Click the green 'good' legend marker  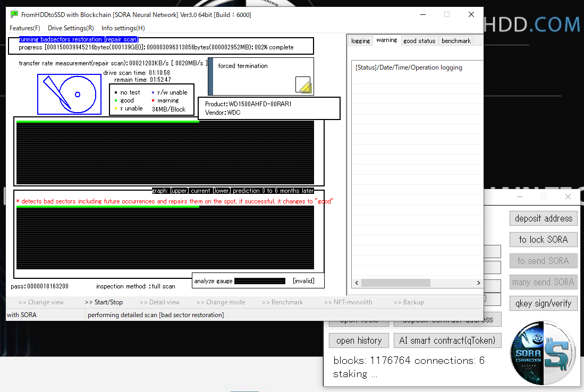[x=116, y=100]
